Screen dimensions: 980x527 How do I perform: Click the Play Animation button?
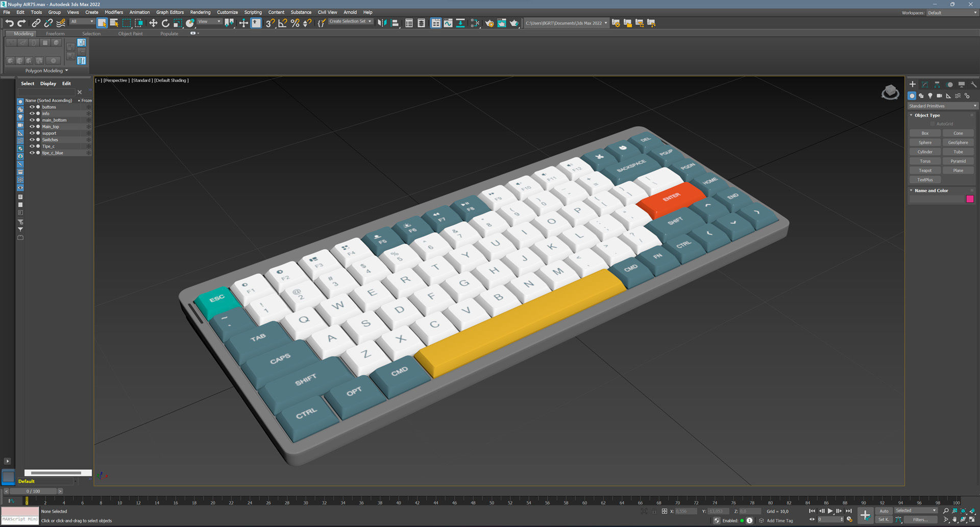click(830, 511)
